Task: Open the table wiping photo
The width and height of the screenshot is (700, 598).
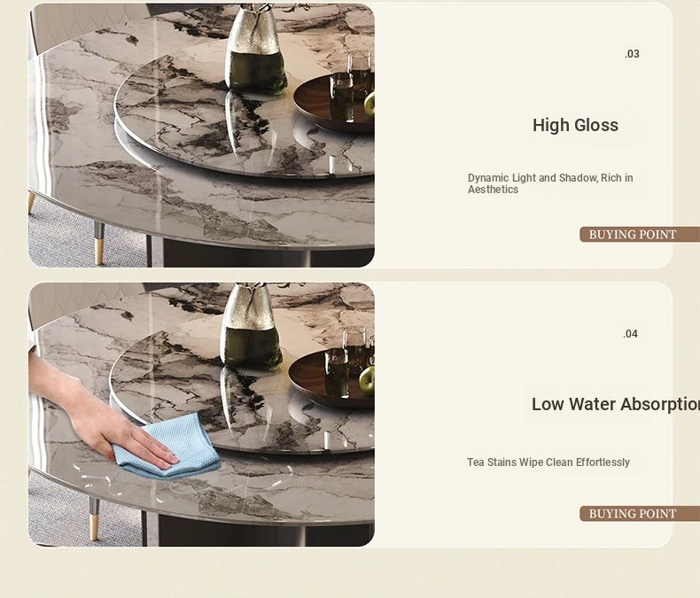Action: (x=201, y=414)
